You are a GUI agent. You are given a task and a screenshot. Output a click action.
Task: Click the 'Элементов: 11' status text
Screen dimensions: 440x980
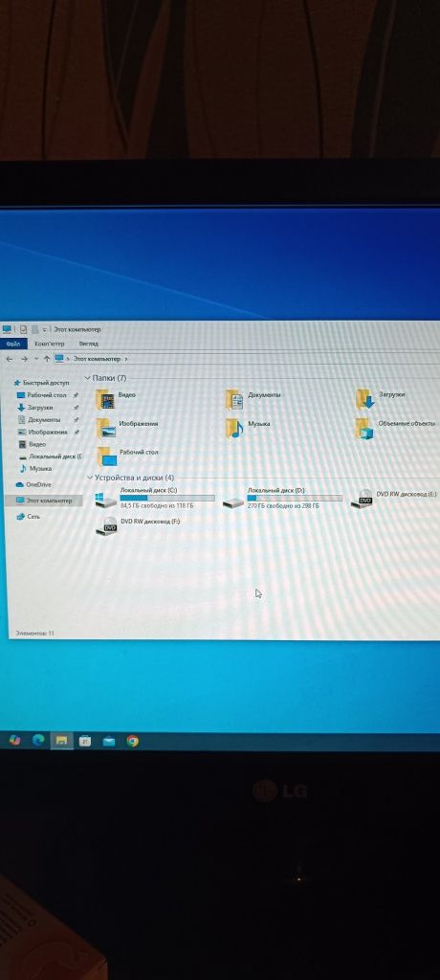tap(35, 634)
